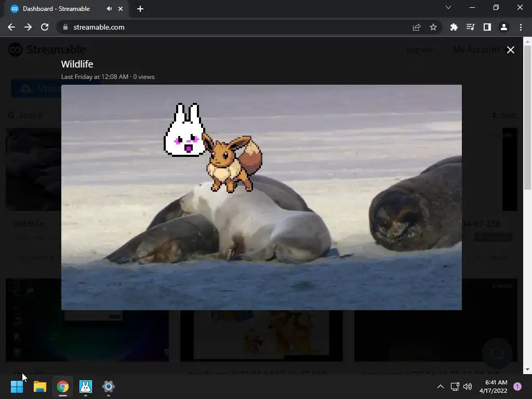The width and height of the screenshot is (532, 399).
Task: Open the Settings gear in taskbar
Action: coord(109,387)
